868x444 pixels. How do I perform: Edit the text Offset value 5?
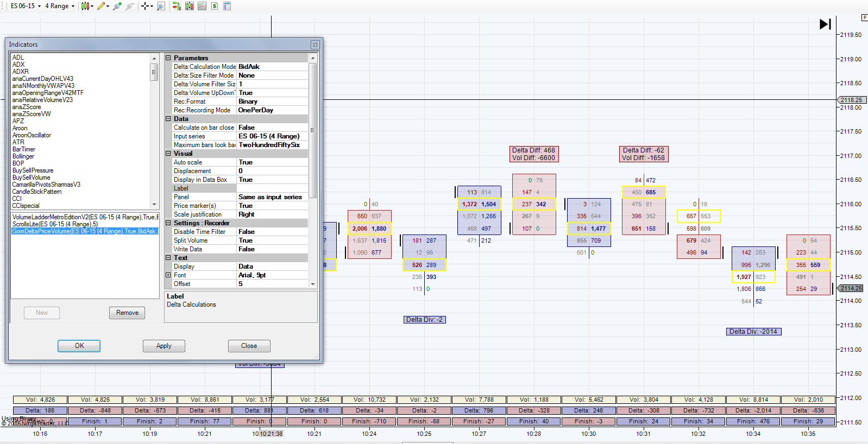[x=273, y=284]
